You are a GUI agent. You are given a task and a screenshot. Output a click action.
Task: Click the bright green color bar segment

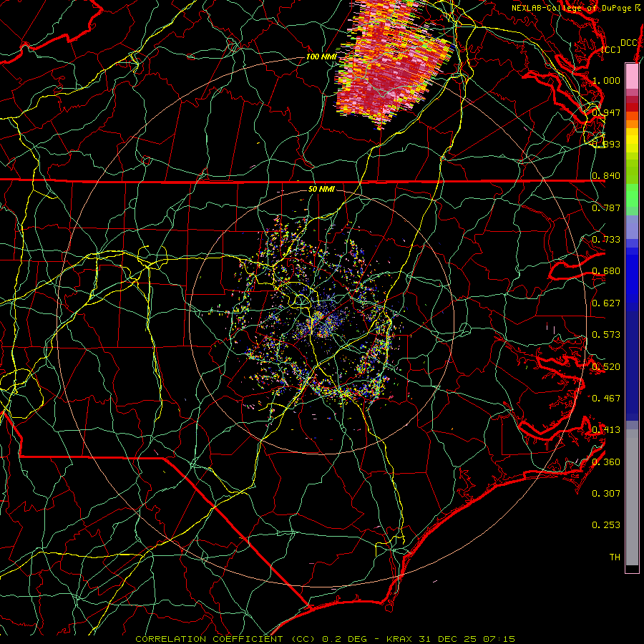[x=632, y=195]
